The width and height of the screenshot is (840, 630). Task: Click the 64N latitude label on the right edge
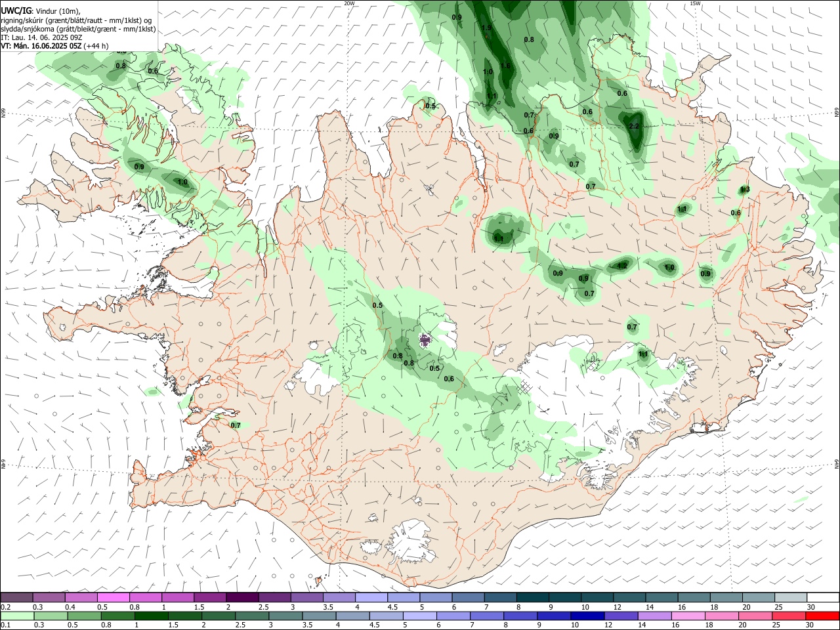pos(837,464)
